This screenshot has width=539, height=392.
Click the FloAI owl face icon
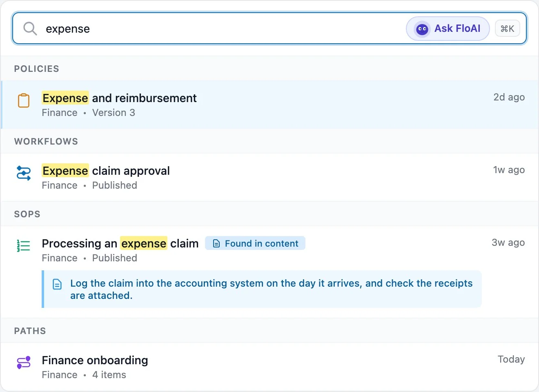[x=422, y=29]
